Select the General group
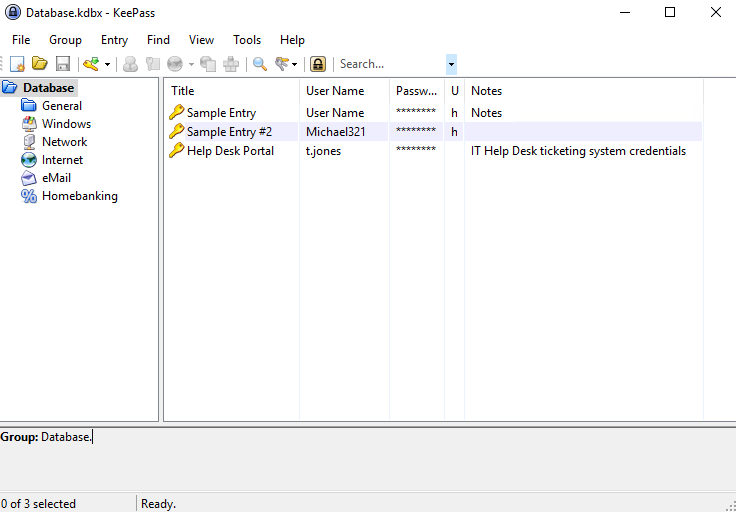 pos(62,106)
